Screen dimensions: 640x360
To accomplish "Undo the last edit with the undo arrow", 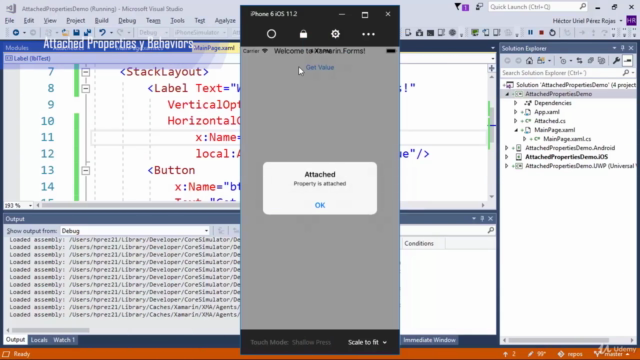I will tap(102, 33).
